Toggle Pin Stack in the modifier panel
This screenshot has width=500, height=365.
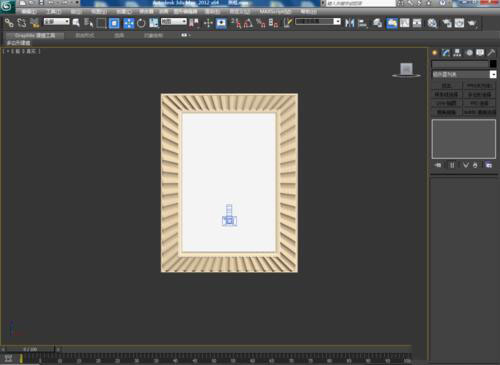point(438,165)
